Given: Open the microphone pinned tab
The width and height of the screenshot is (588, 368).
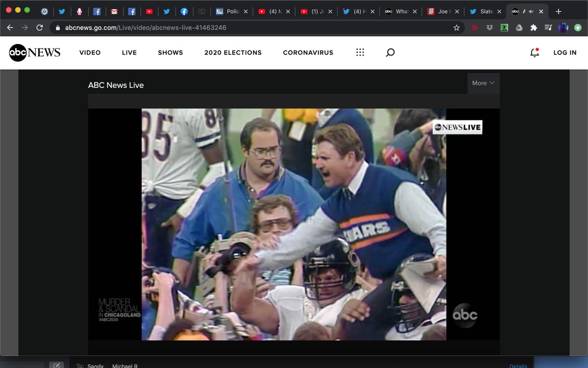Looking at the screenshot, I should (79, 11).
